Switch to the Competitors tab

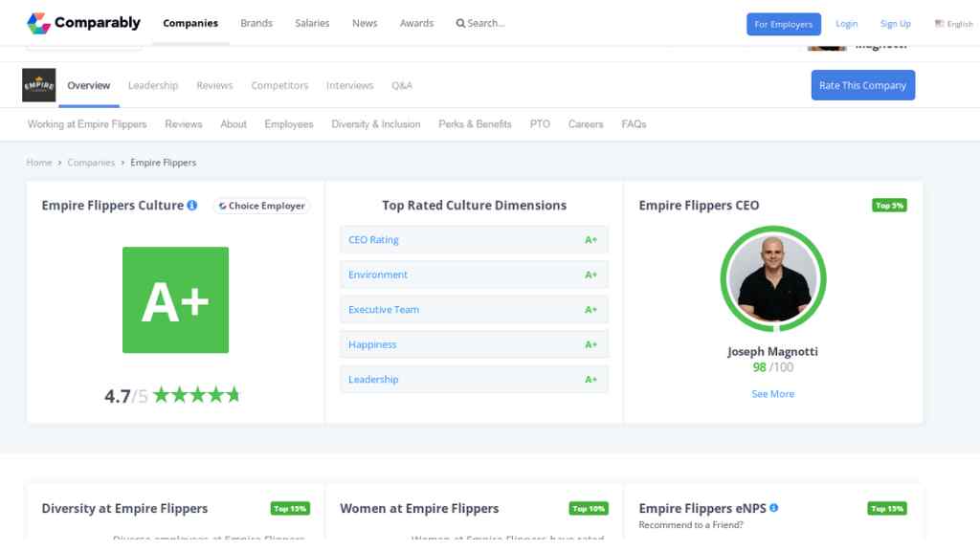pyautogui.click(x=279, y=85)
